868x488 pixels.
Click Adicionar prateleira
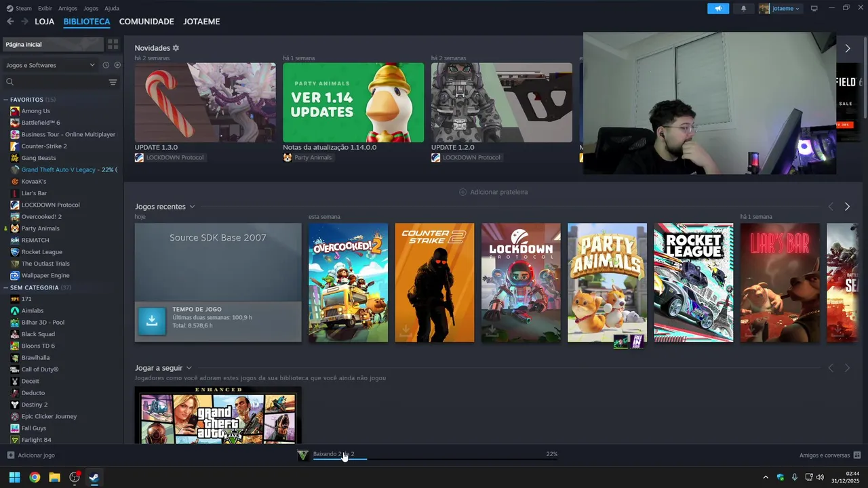[x=493, y=192]
